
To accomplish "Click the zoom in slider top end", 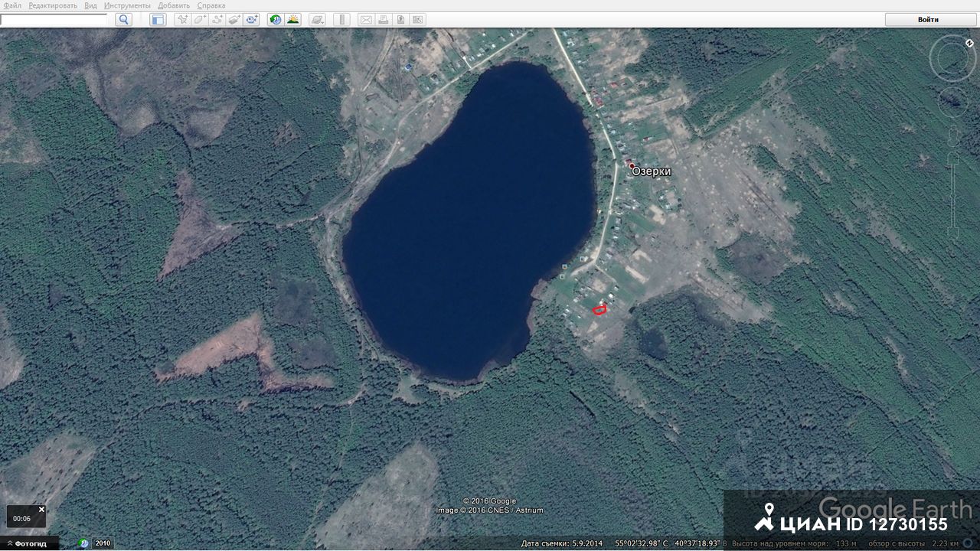I will pyautogui.click(x=953, y=157).
